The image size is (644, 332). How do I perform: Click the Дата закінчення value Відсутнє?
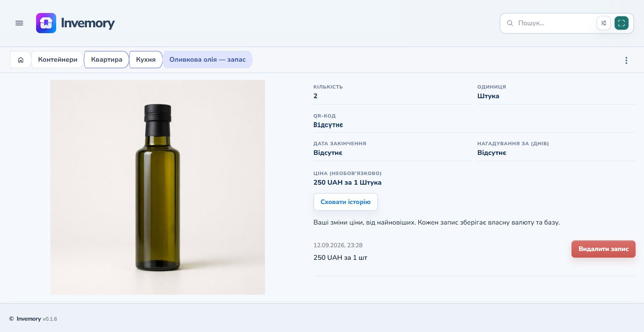pos(328,153)
